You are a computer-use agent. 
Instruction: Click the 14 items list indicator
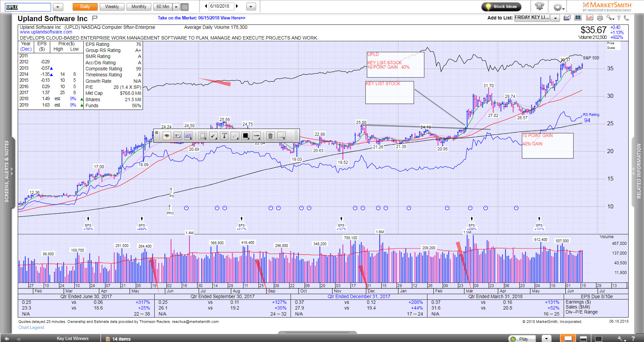pyautogui.click(x=118, y=339)
